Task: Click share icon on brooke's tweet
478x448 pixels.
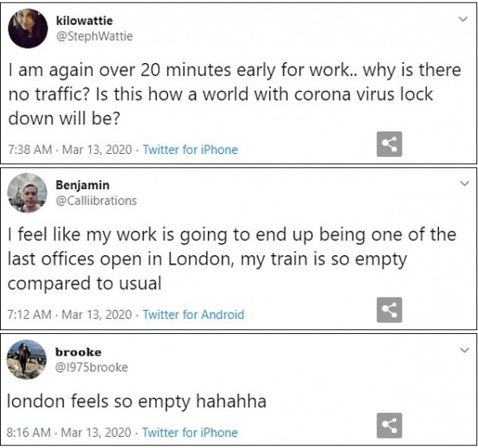Action: tap(389, 426)
